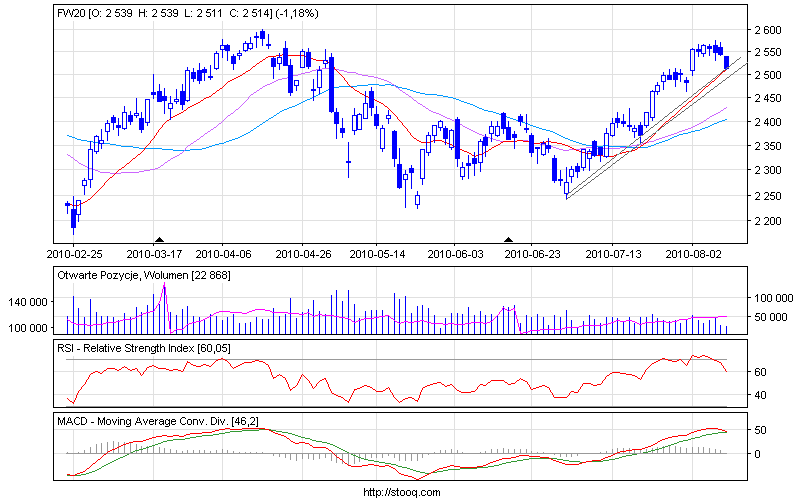Click the 2 200 price axis label

[x=768, y=221]
